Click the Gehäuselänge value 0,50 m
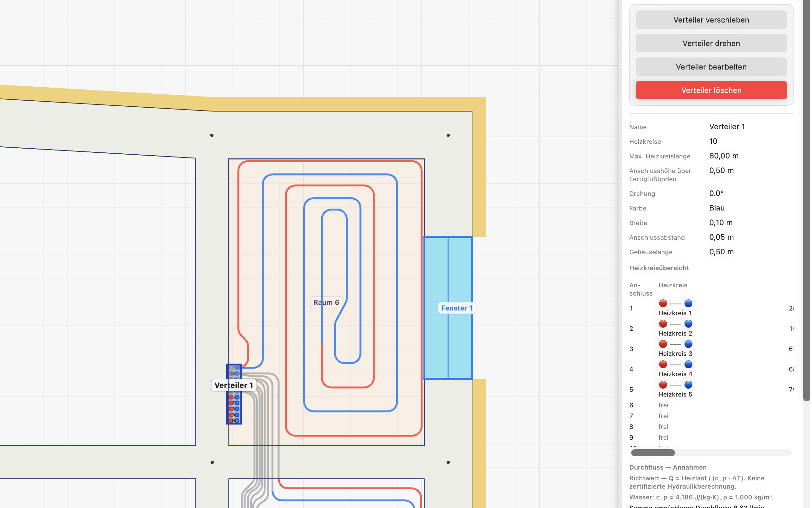The width and height of the screenshot is (812, 508). tap(721, 252)
